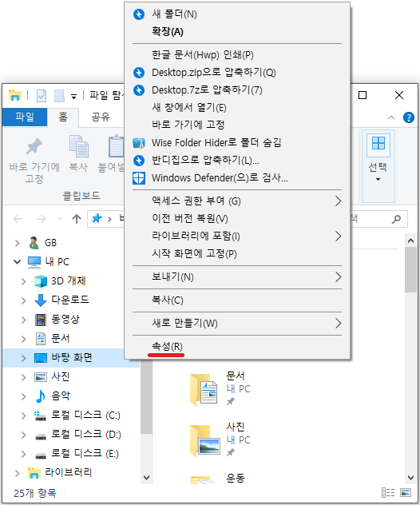
Task: Click 이전 버전 복원(V)
Action: click(x=237, y=219)
